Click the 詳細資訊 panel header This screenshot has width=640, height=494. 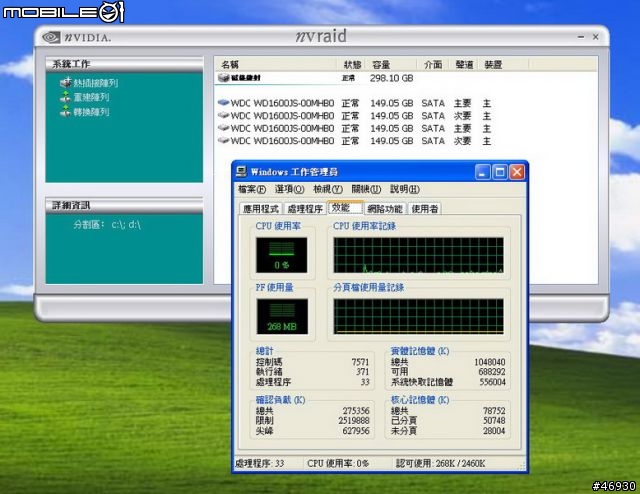[124, 205]
